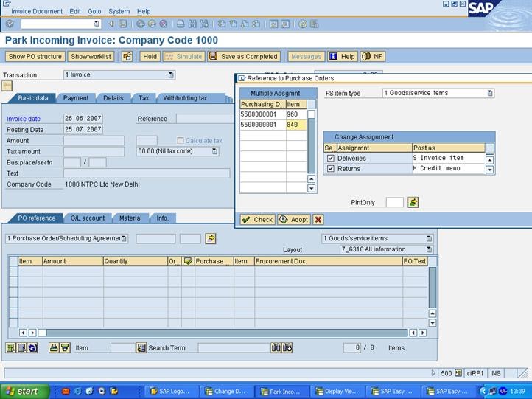The width and height of the screenshot is (532, 399).
Task: Open the command field history dropdown
Action: [x=97, y=24]
